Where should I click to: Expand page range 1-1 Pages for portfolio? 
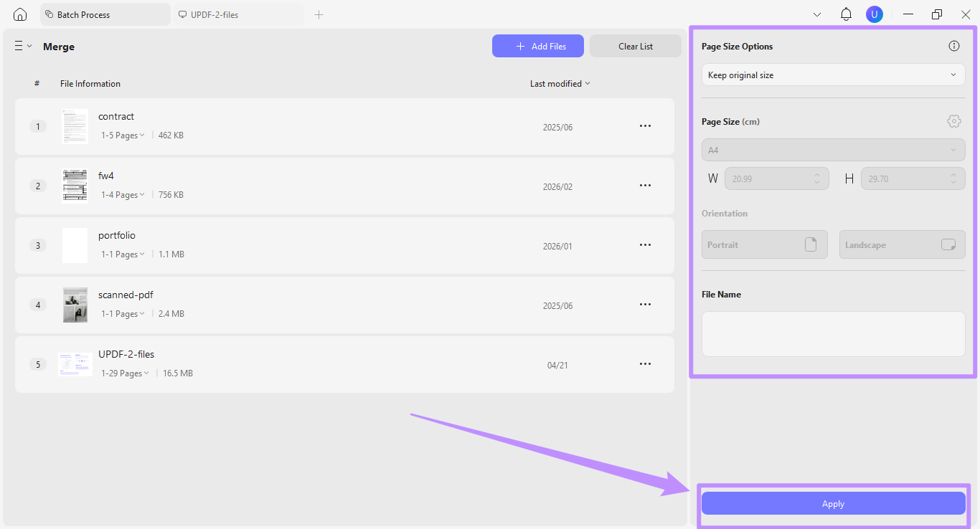click(x=123, y=254)
